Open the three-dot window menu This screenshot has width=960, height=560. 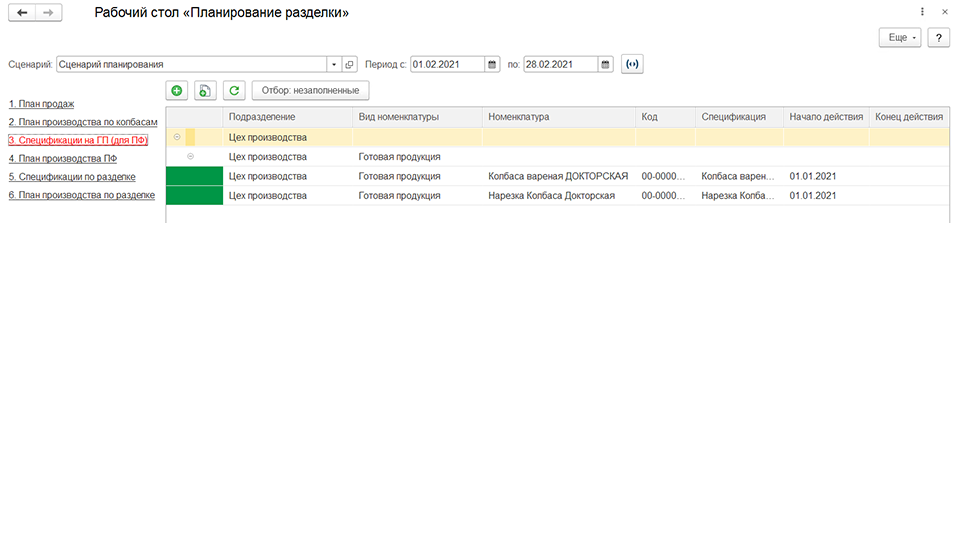922,12
